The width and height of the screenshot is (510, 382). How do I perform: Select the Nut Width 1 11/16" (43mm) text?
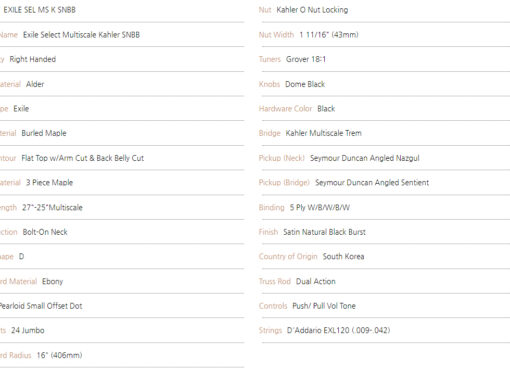(x=329, y=35)
